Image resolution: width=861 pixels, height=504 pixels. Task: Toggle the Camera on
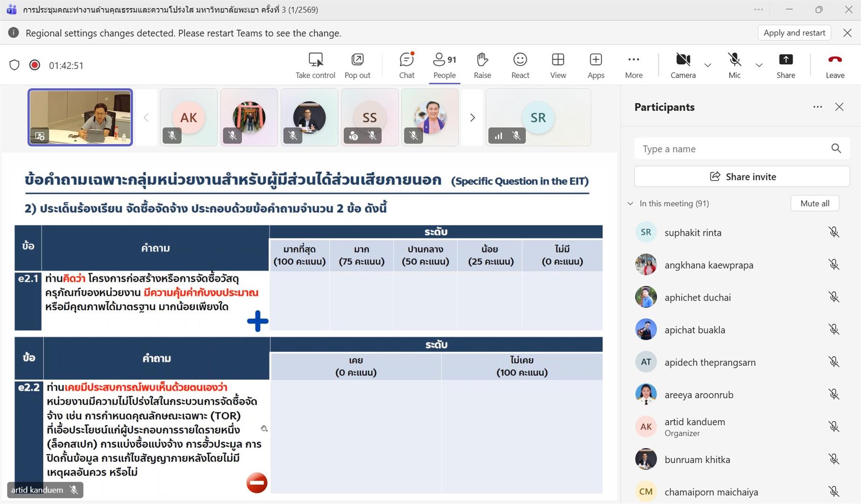point(683,65)
